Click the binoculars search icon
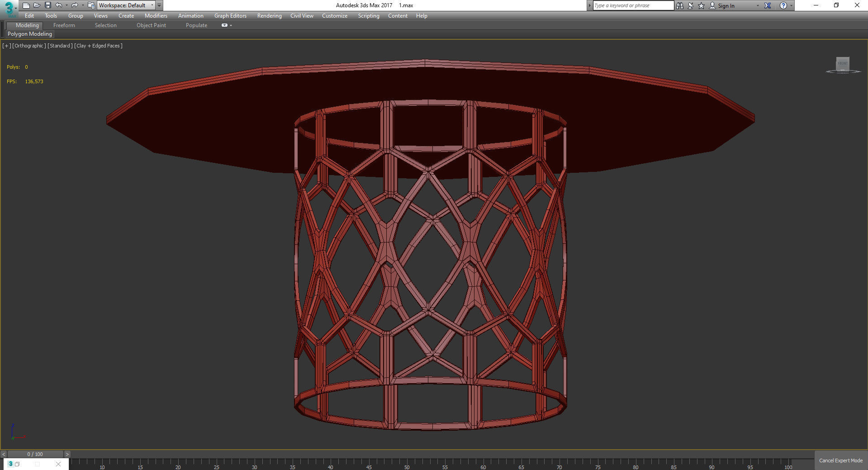868x470 pixels. (679, 5)
